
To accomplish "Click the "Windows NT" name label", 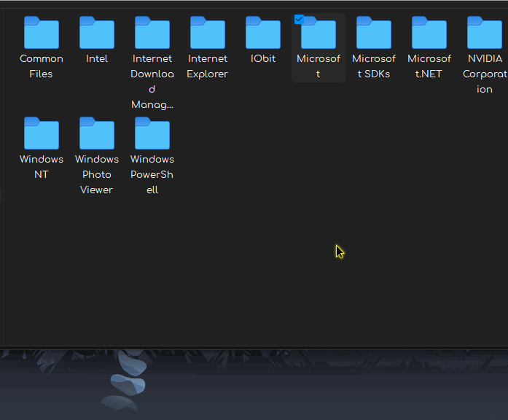I will coord(42,167).
